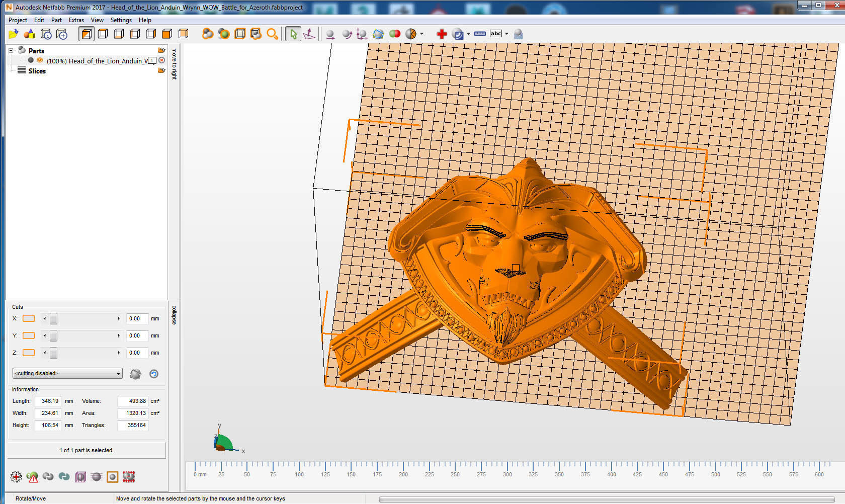Click the Parts folder icon on right
The width and height of the screenshot is (845, 504).
tap(161, 50)
